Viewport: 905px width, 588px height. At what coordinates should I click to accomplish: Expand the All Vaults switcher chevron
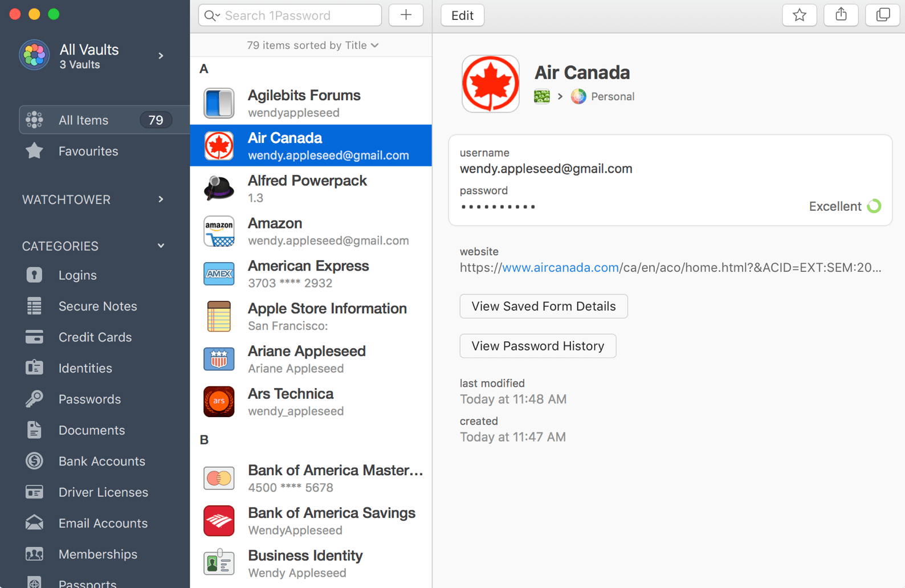pyautogui.click(x=161, y=56)
